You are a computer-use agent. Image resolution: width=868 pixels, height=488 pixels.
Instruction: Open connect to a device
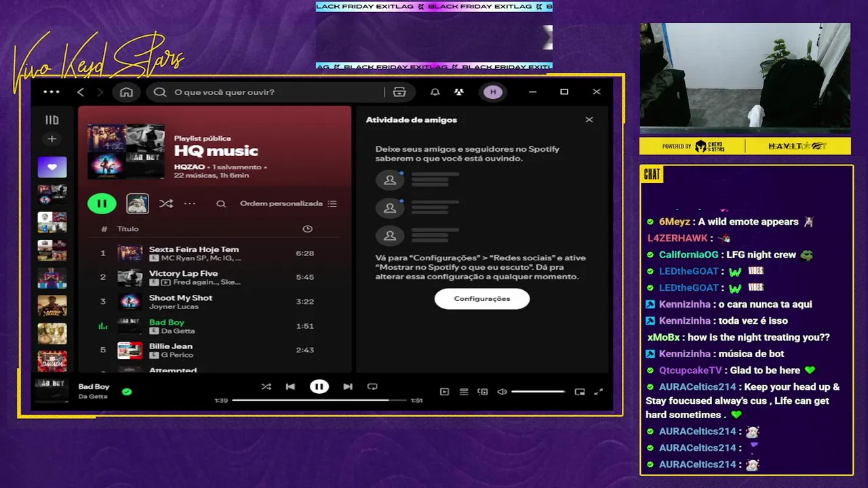click(483, 392)
